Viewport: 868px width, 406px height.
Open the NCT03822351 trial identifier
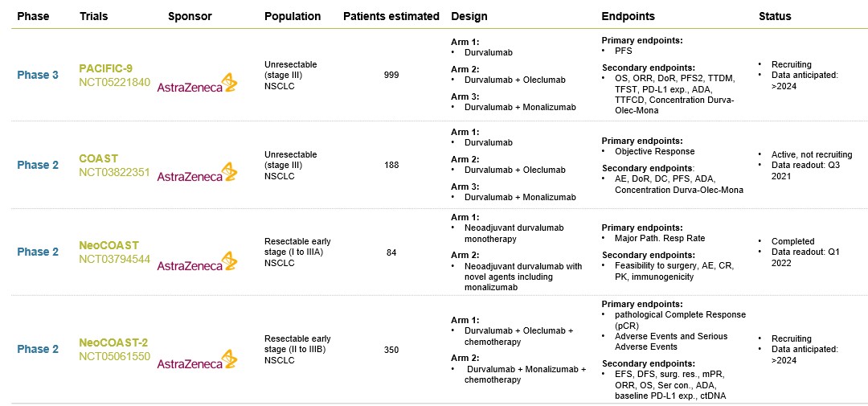[114, 172]
